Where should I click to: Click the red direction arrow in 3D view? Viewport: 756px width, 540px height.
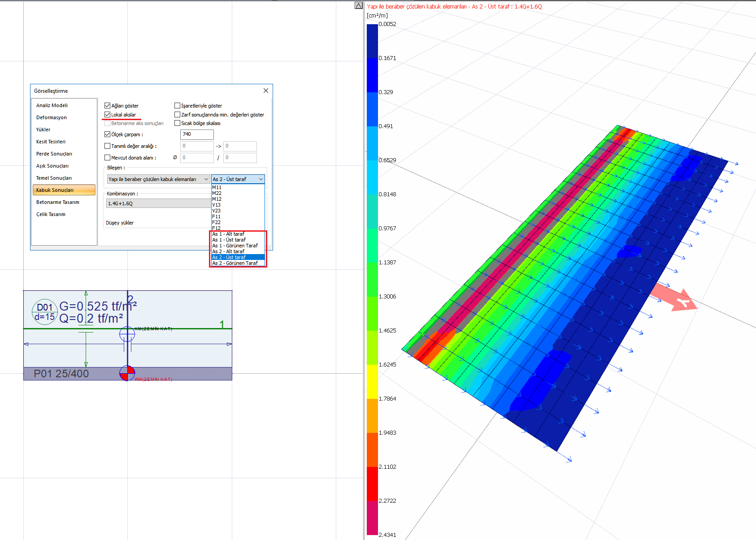(675, 297)
